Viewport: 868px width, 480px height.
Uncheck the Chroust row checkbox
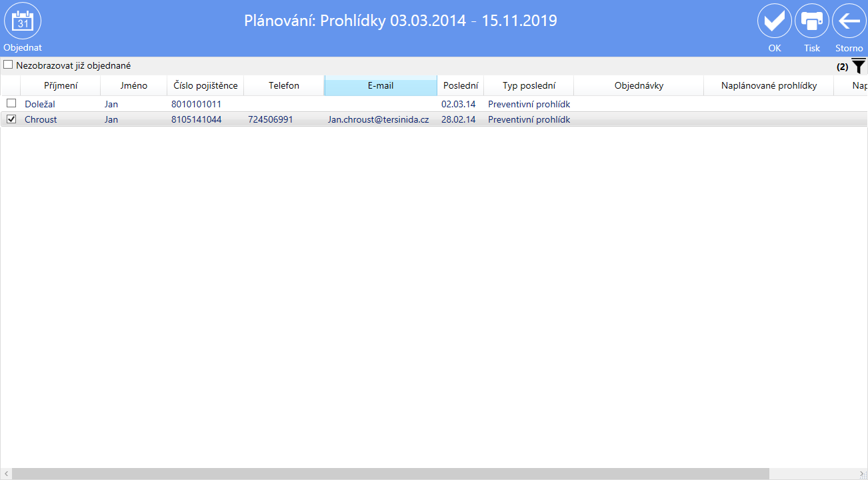11,119
